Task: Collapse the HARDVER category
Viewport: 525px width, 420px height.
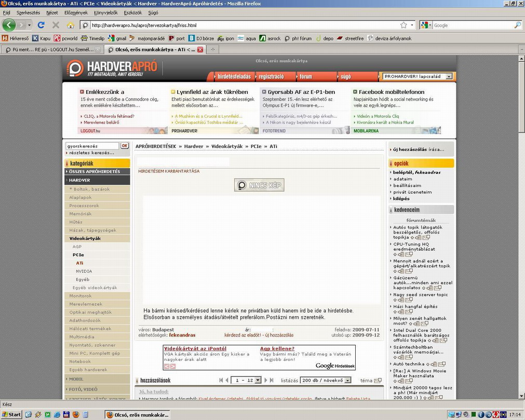Action: (97, 180)
